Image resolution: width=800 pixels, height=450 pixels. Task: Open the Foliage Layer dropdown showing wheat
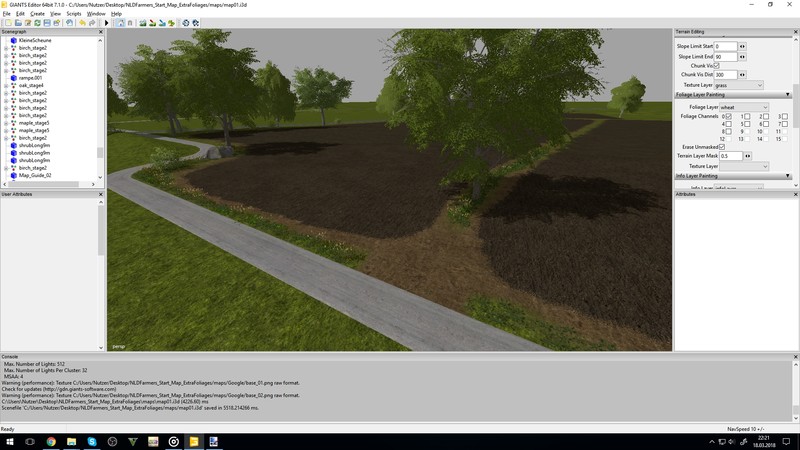[744, 107]
